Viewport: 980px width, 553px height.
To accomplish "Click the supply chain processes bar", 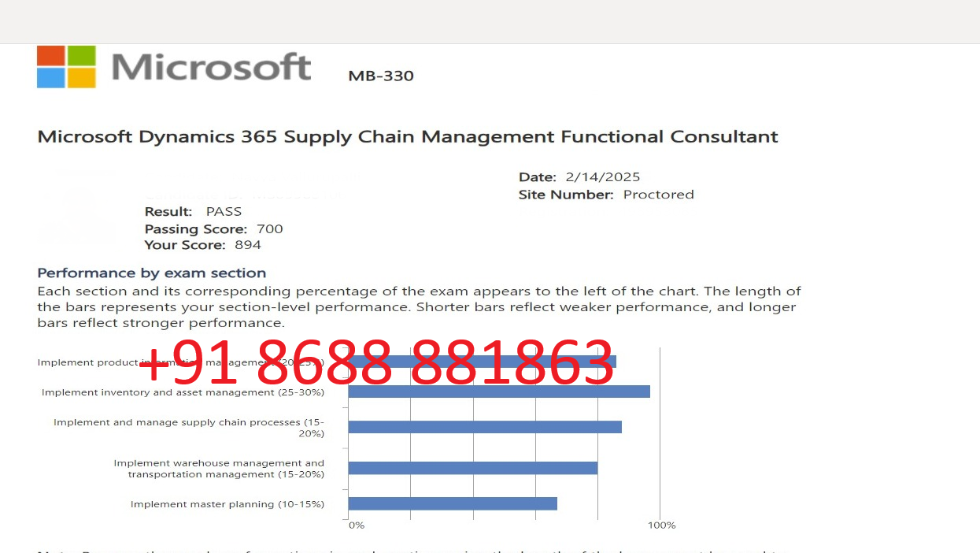I will [x=485, y=427].
